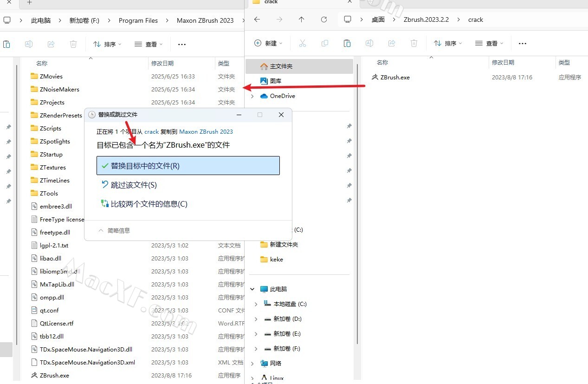The image size is (588, 384).
Task: Click the Share icon in the Maxon ZBrush 2023 window toolbar
Action: tap(51, 44)
